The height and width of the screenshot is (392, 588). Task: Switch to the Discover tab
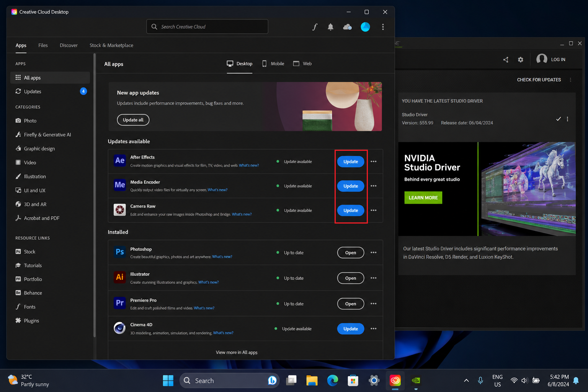tap(69, 45)
